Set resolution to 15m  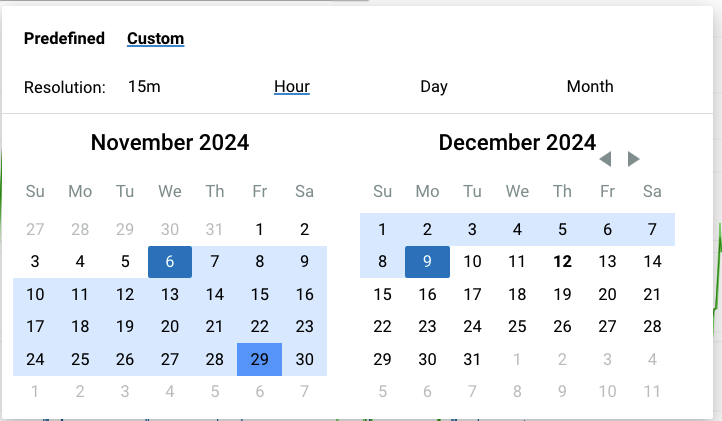144,87
